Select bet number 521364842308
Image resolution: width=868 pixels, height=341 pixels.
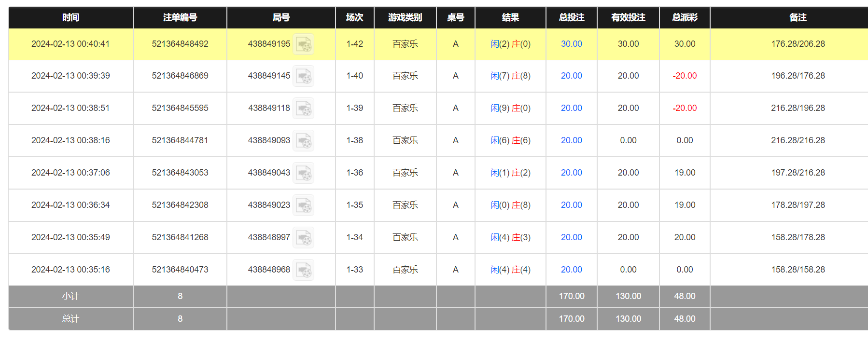pyautogui.click(x=180, y=205)
